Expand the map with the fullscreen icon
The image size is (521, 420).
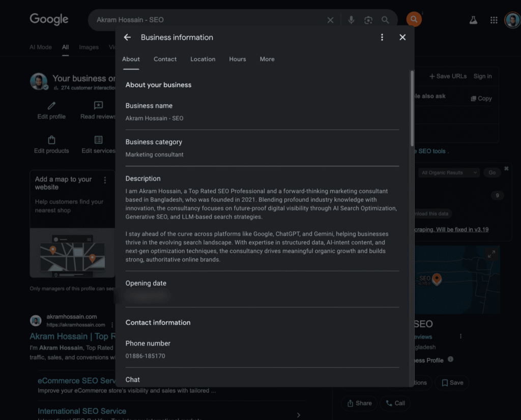pos(491,255)
